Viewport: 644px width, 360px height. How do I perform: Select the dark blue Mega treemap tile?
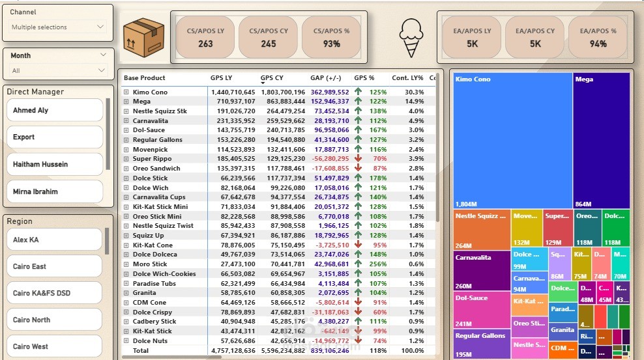pos(601,141)
